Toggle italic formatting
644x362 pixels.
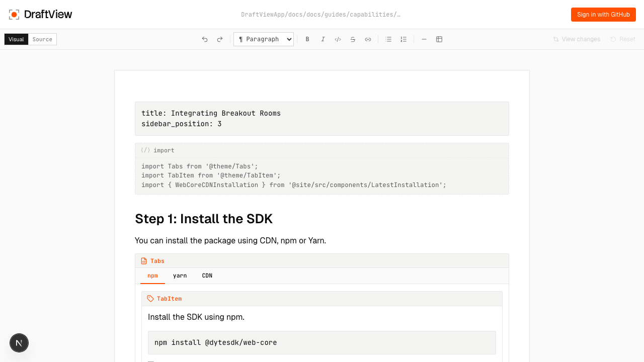pyautogui.click(x=323, y=39)
